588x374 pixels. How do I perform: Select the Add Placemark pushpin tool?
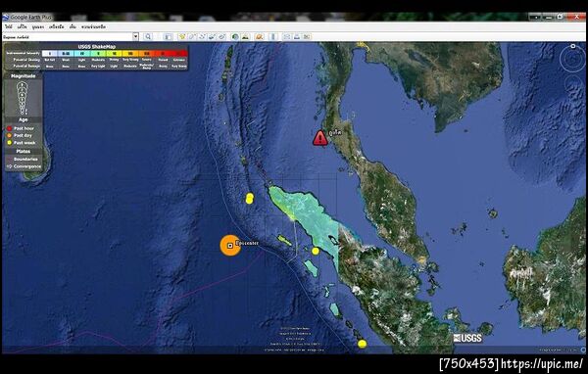click(182, 36)
